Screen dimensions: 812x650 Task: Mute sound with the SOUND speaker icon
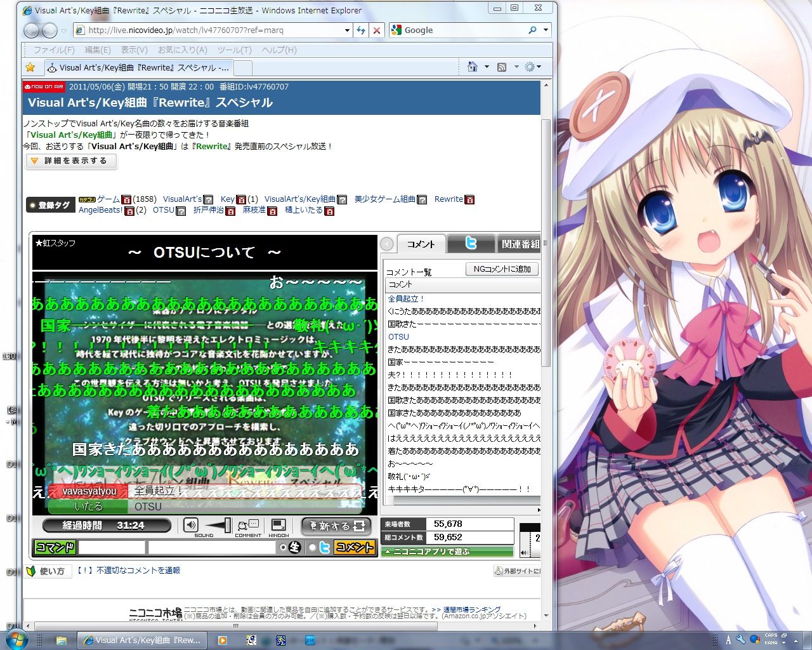click(191, 524)
